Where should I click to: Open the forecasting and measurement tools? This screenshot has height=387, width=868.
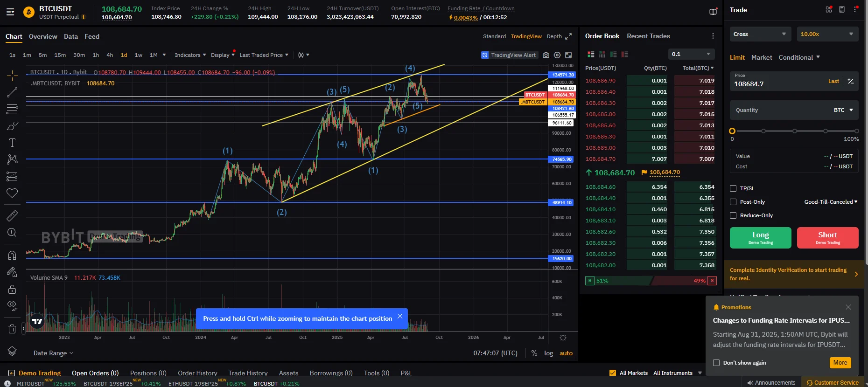click(x=12, y=177)
